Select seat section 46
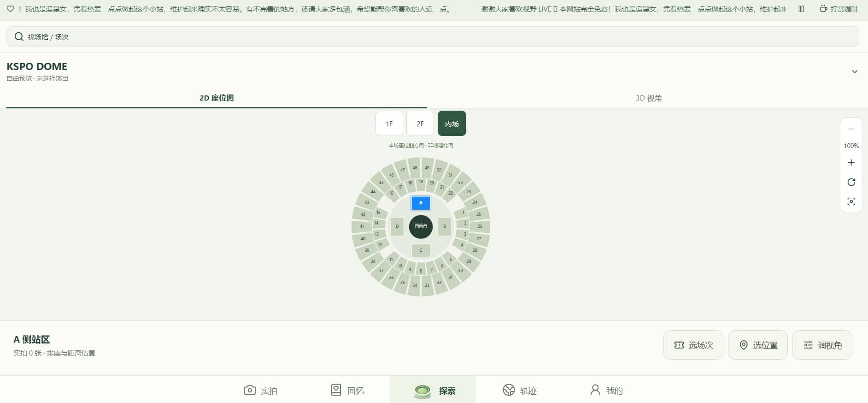The image size is (868, 403). [x=391, y=175]
